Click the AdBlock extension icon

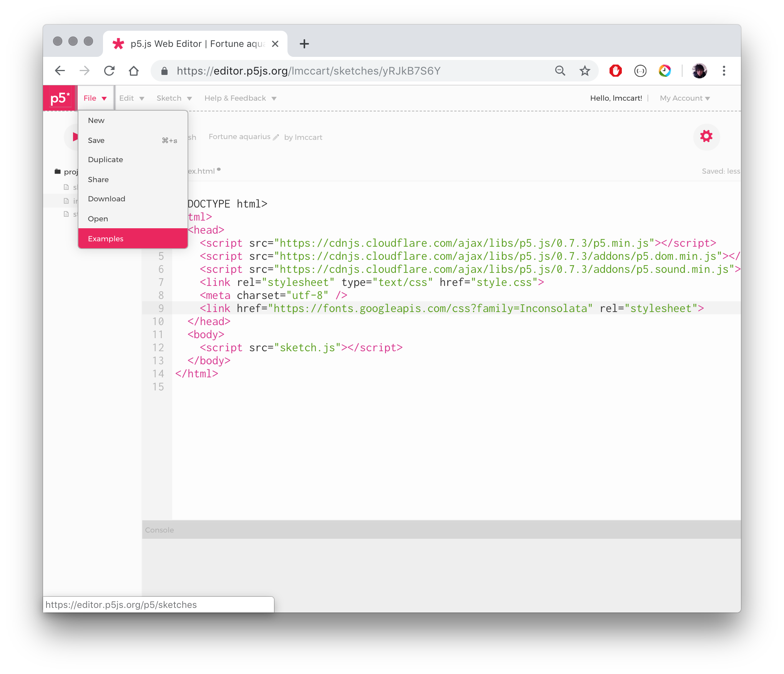(x=615, y=71)
